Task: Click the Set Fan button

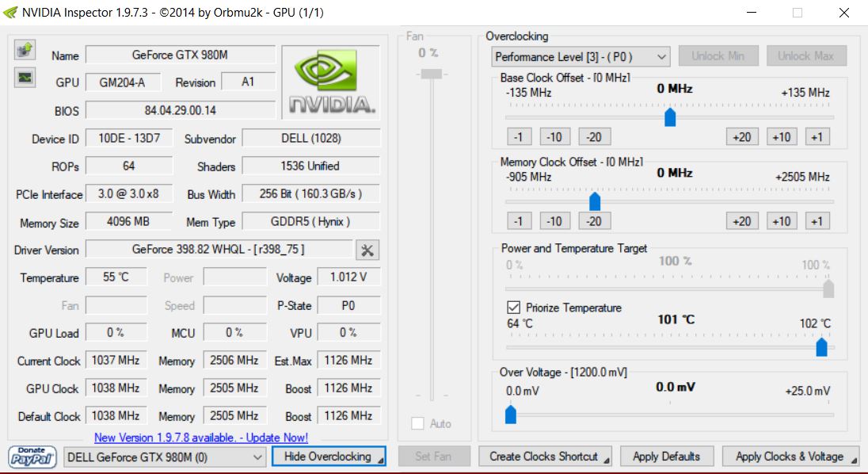Action: point(433,457)
